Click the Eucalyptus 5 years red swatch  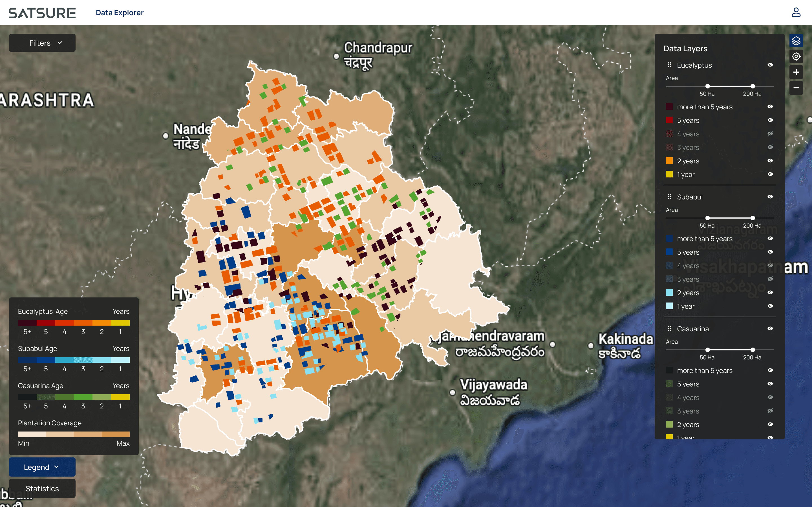(669, 120)
